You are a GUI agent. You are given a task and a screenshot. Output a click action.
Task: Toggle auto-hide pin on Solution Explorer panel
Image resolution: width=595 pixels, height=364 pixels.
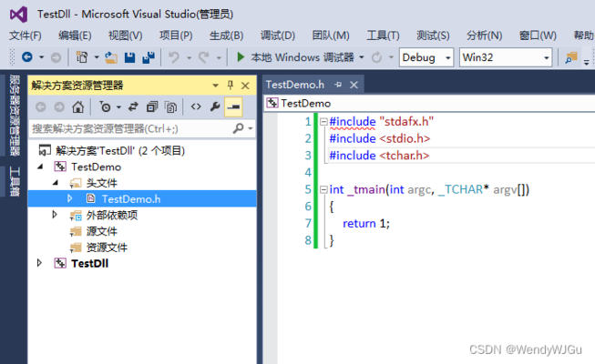(x=230, y=85)
